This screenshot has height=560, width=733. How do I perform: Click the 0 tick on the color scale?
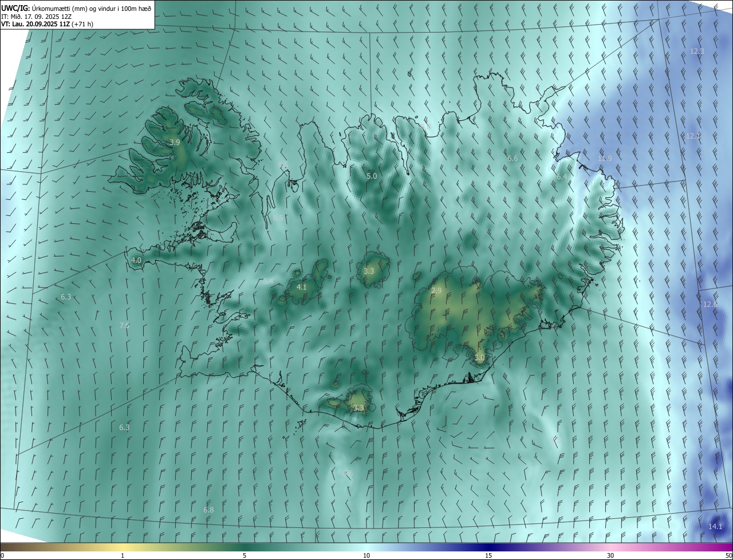[x=2, y=555]
